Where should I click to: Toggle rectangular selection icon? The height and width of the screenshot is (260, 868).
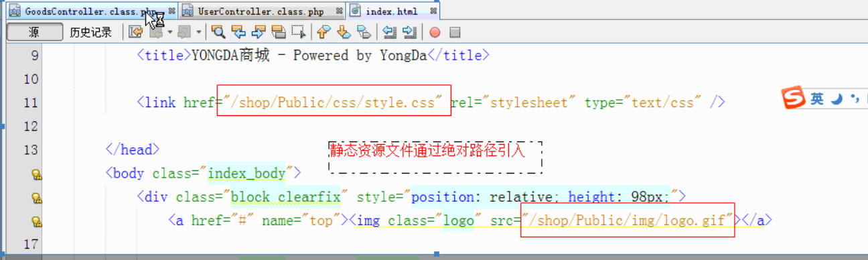click(x=299, y=31)
